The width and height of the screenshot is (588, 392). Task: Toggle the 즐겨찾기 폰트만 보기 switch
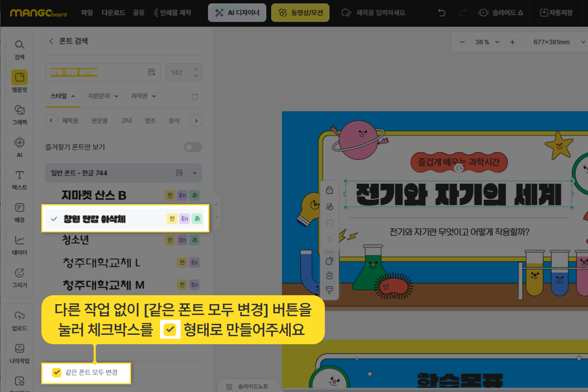click(193, 147)
